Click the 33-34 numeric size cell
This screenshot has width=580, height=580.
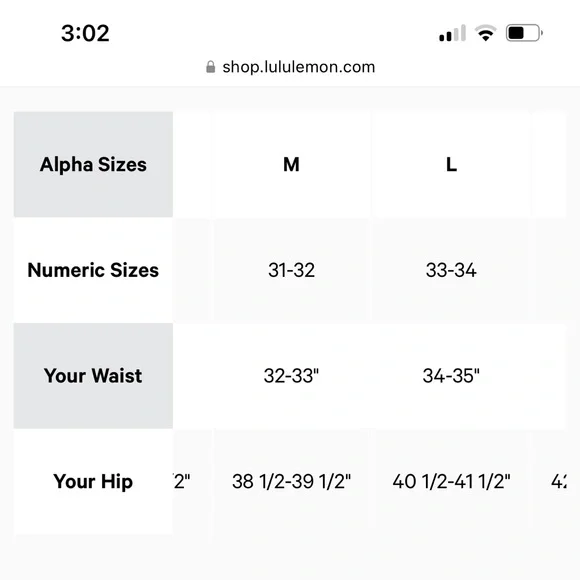tap(451, 270)
